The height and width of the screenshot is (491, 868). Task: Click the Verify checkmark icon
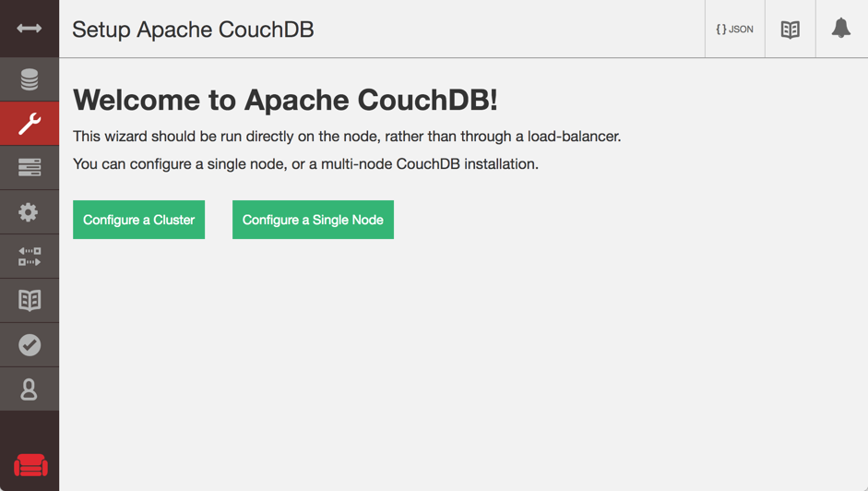tap(30, 344)
